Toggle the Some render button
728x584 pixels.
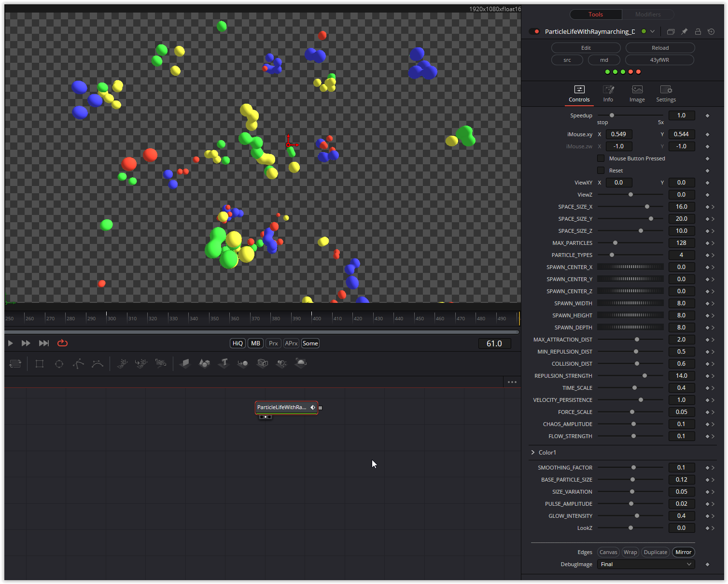point(310,343)
